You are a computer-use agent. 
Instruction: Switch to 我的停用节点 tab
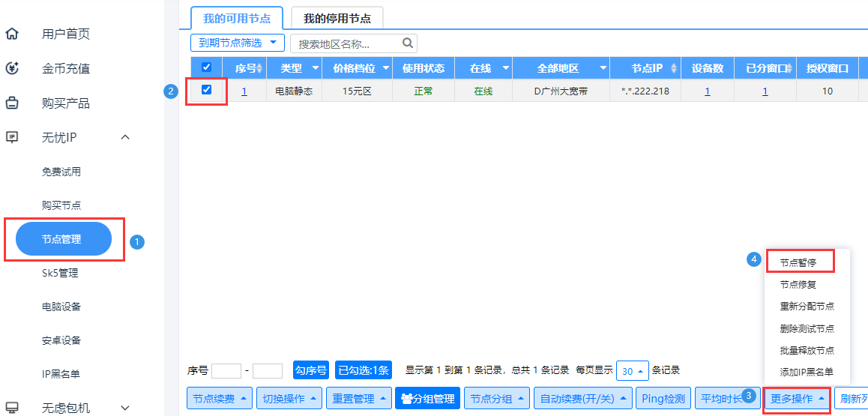pyautogui.click(x=337, y=17)
